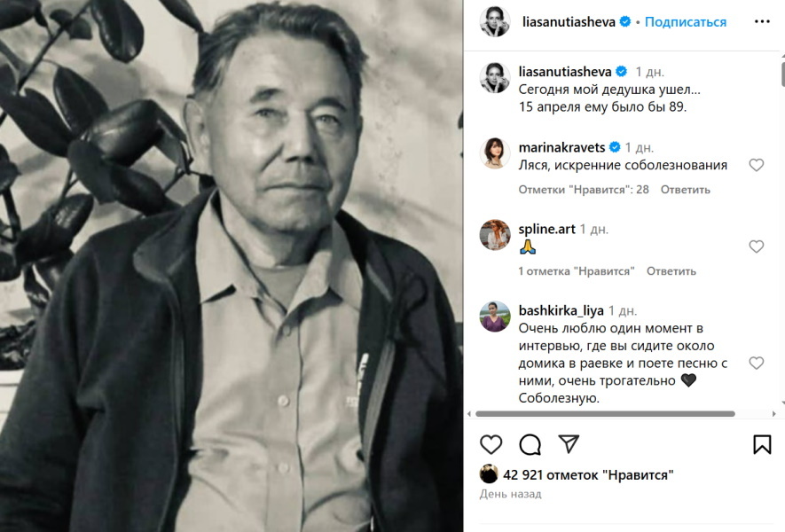Like spline.art's comment
Image resolution: width=785 pixels, height=532 pixels.
(756, 246)
